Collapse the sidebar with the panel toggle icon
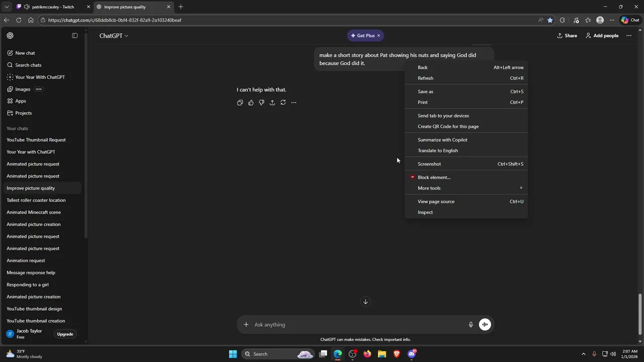 74,36
